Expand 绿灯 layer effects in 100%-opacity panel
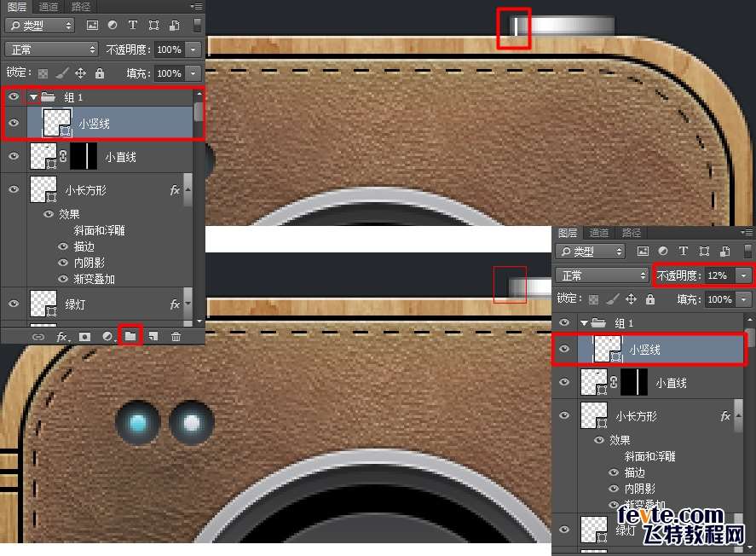756x556 pixels. click(x=188, y=304)
